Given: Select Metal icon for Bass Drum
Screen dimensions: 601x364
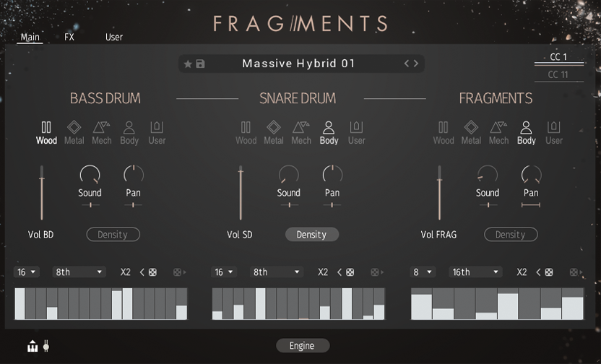Looking at the screenshot, I should coord(74,129).
